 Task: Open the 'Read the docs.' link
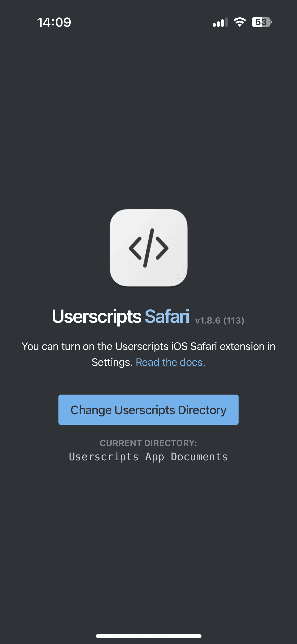(171, 362)
